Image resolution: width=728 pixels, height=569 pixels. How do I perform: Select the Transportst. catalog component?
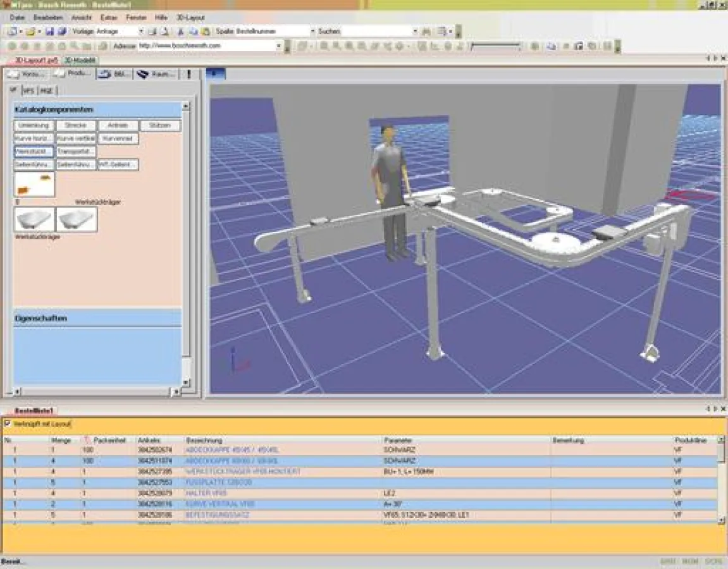click(77, 151)
